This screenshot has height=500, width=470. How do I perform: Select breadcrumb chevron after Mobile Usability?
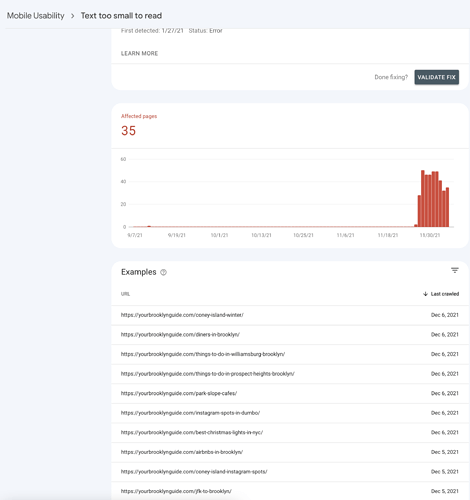click(x=72, y=16)
